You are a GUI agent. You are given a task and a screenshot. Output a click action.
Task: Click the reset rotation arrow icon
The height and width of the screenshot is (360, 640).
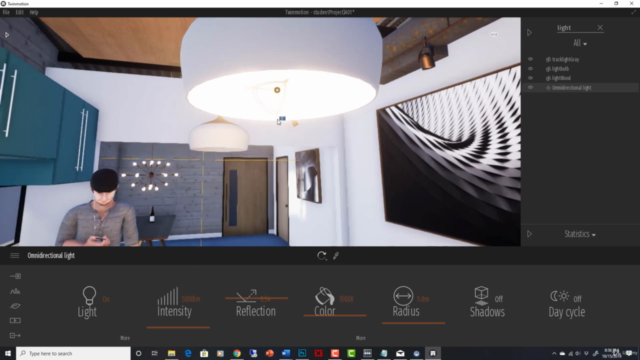coord(322,256)
